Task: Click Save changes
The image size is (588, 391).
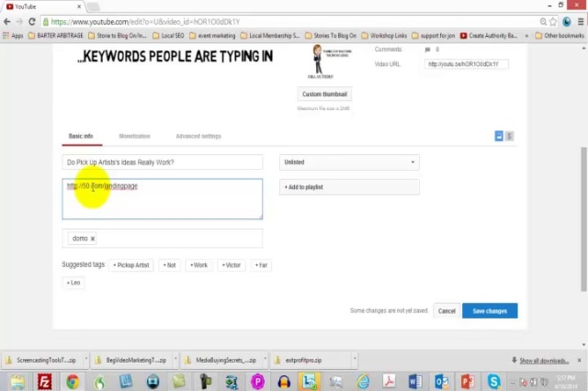Action: (490, 311)
